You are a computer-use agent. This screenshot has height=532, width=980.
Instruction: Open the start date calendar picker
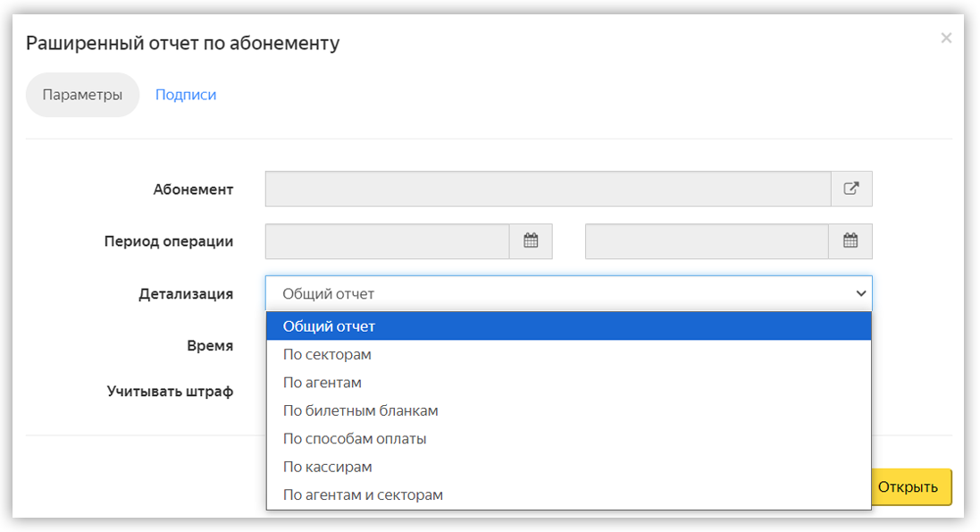tap(531, 241)
